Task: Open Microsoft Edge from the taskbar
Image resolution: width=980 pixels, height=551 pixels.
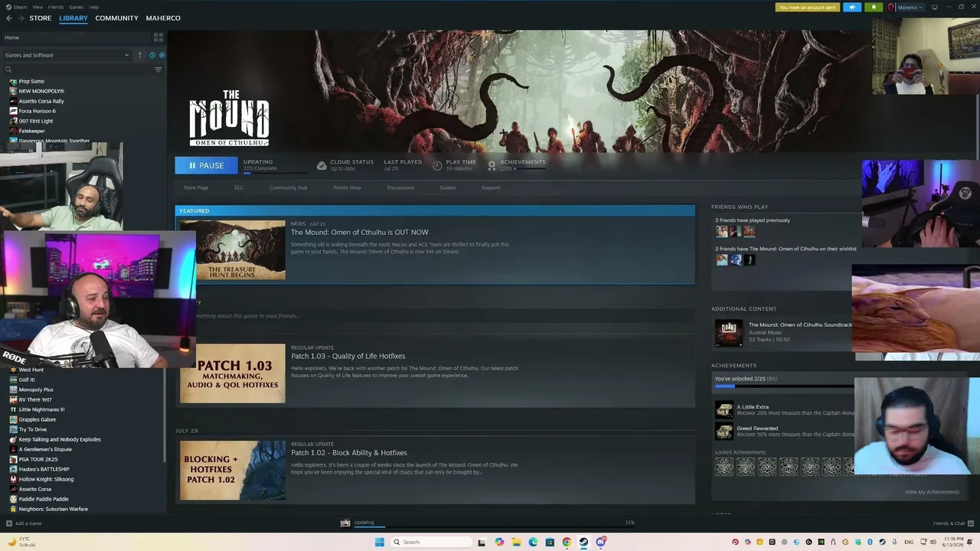Action: [x=533, y=543]
